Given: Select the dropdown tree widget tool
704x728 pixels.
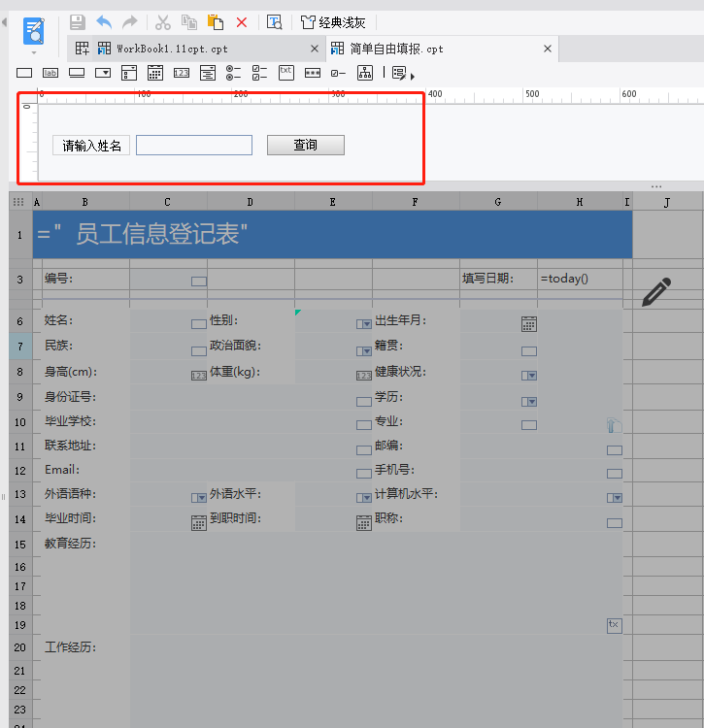Looking at the screenshot, I should pyautogui.click(x=208, y=73).
